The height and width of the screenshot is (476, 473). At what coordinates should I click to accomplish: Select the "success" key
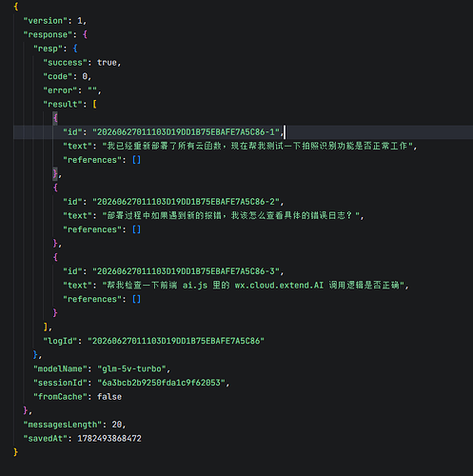click(x=65, y=63)
